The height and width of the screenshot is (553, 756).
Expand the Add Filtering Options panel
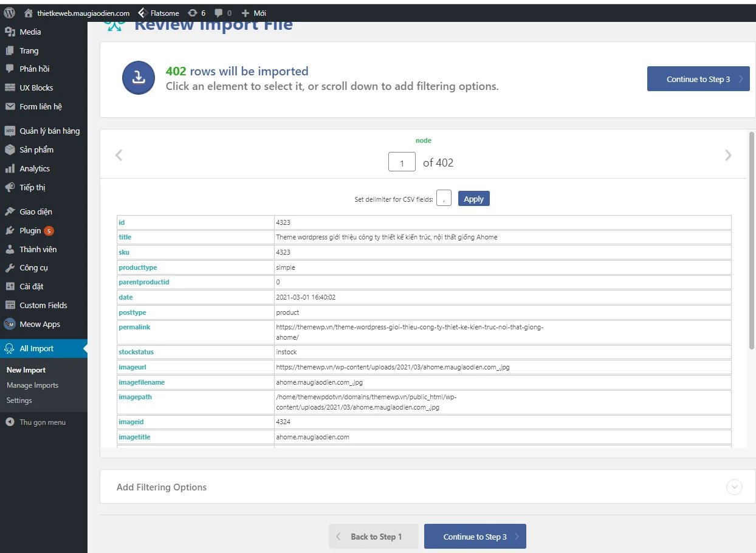pos(162,487)
